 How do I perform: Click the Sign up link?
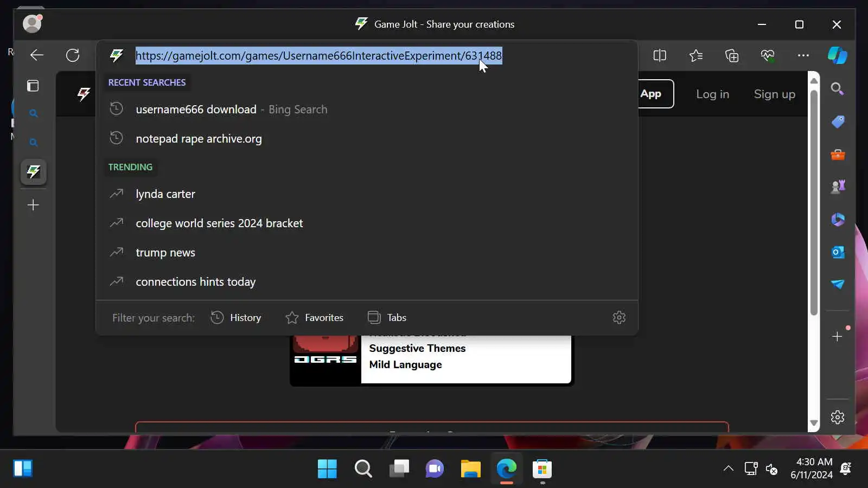tap(774, 94)
